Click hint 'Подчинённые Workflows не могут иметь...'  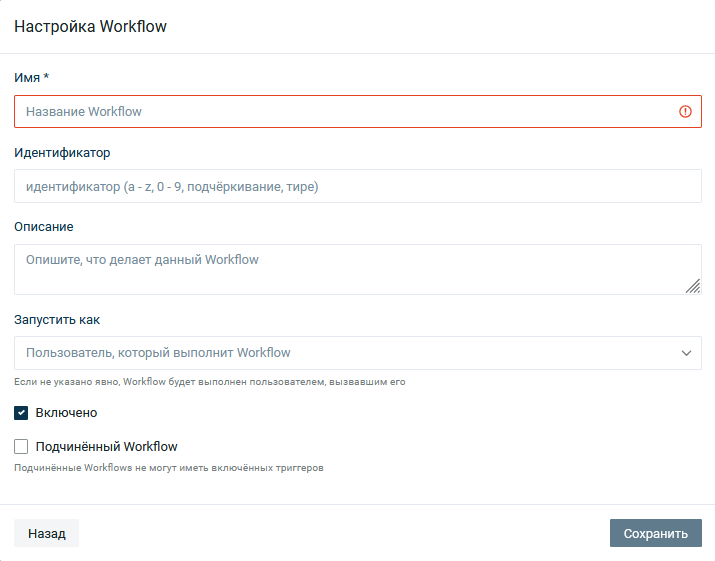169,468
